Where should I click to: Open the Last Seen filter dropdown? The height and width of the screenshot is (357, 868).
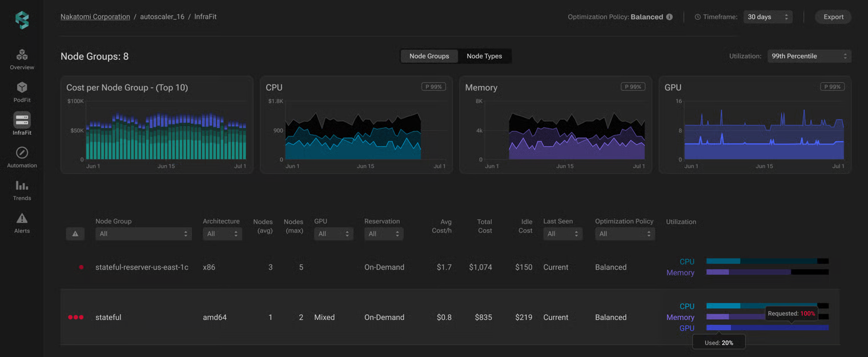562,234
